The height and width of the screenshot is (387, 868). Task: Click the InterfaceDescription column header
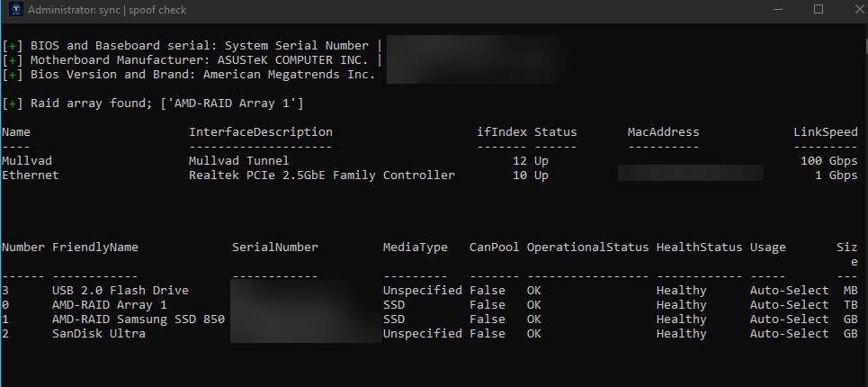261,132
